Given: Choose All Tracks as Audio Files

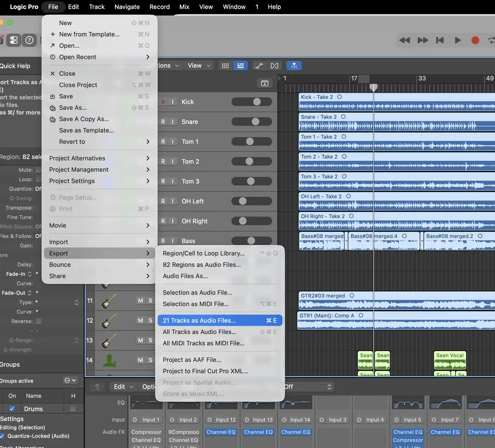Looking at the screenshot, I should (x=220, y=332).
